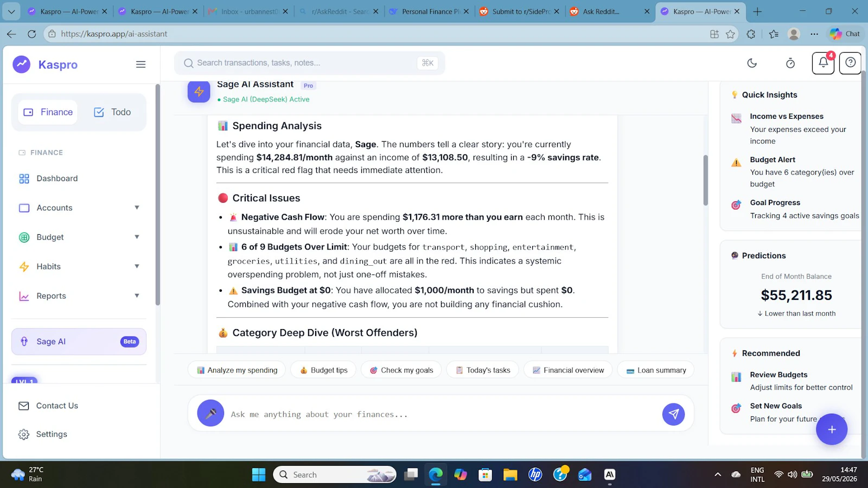Click the Kaspro logo icon

(x=22, y=65)
